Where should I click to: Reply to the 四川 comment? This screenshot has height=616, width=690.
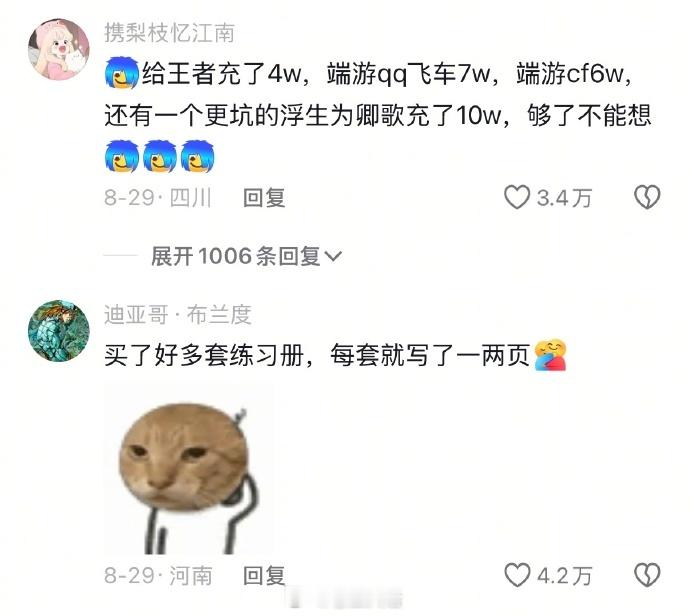click(x=264, y=198)
